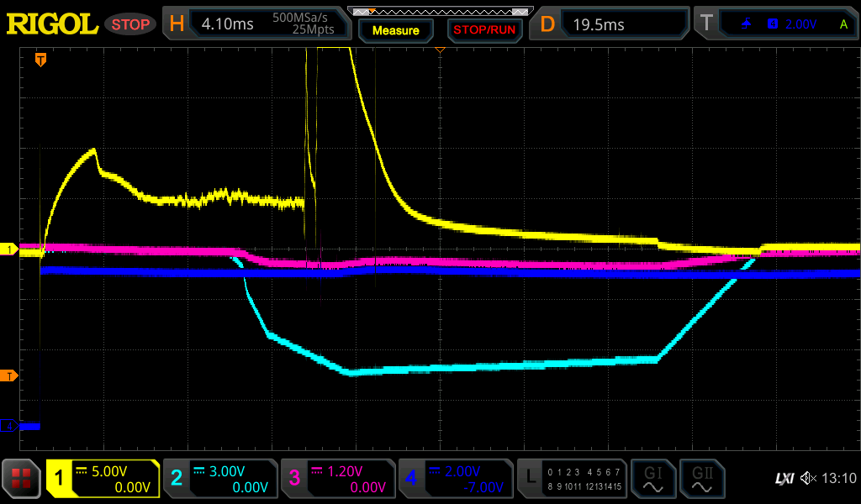Open delay settings showing 19.5ms
Screen dimensions: 861x504
click(x=610, y=24)
